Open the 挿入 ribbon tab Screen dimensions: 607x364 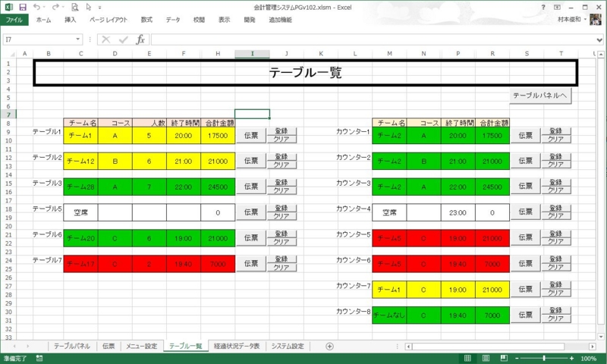coord(70,20)
